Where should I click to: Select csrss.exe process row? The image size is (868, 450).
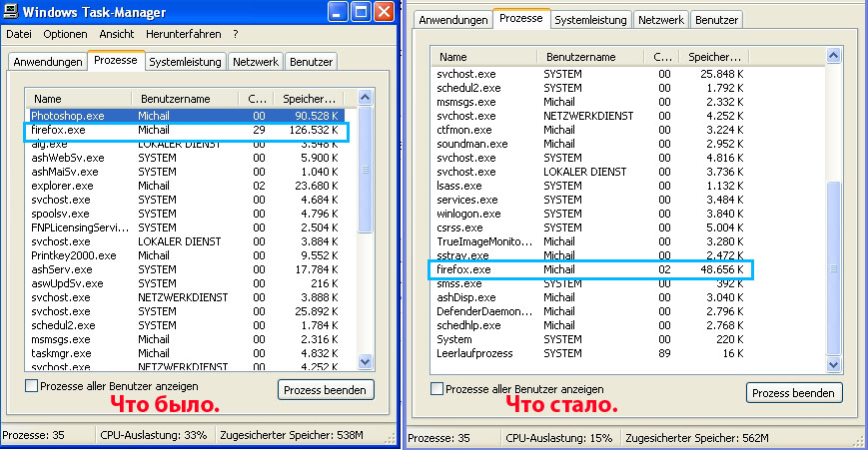(590, 227)
